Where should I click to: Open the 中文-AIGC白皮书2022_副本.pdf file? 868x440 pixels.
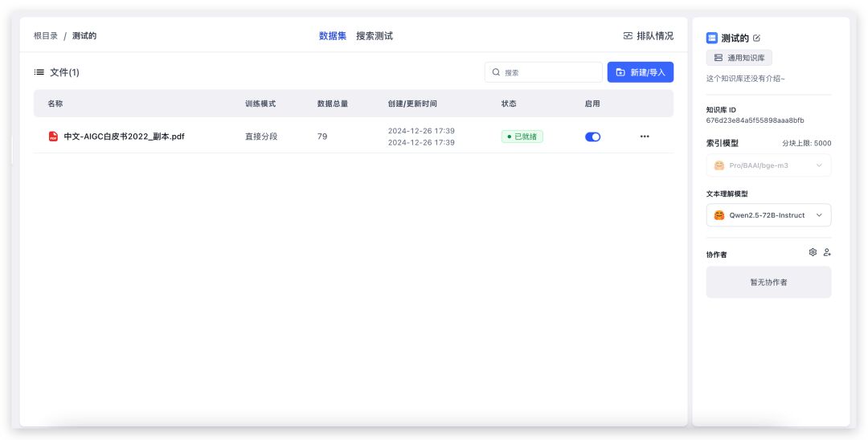click(124, 136)
